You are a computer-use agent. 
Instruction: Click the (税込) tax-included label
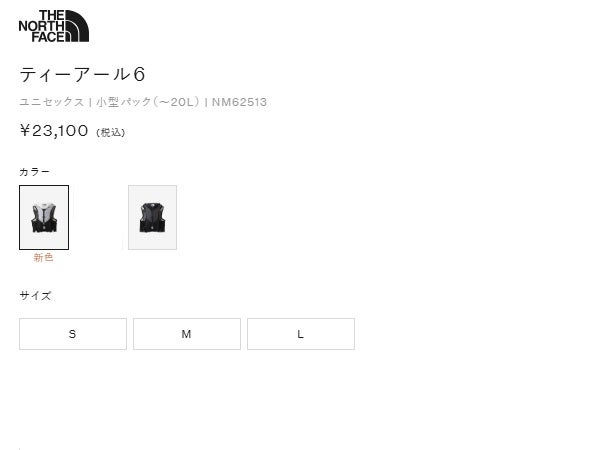pyautogui.click(x=111, y=132)
